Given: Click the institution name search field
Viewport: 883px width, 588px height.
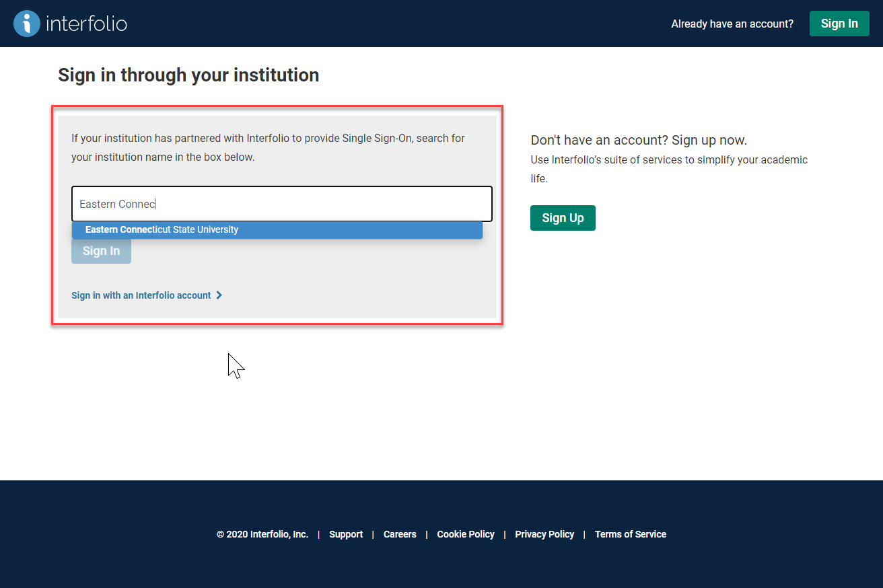Looking at the screenshot, I should 282,204.
